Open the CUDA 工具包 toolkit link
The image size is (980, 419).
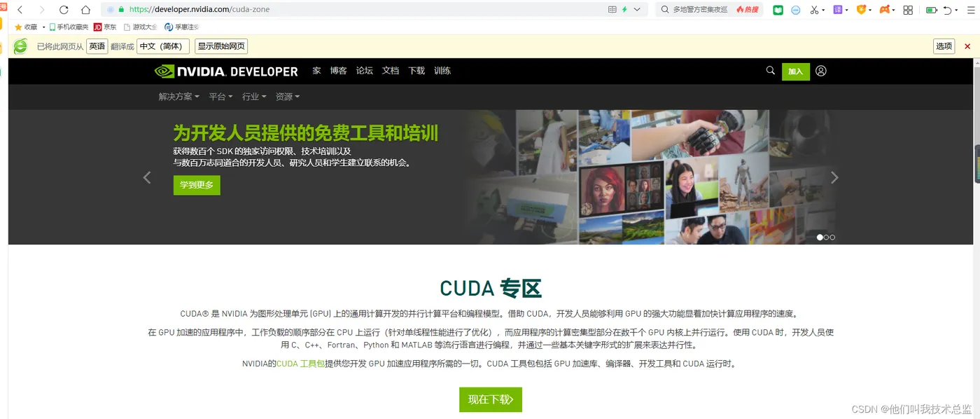pos(301,364)
